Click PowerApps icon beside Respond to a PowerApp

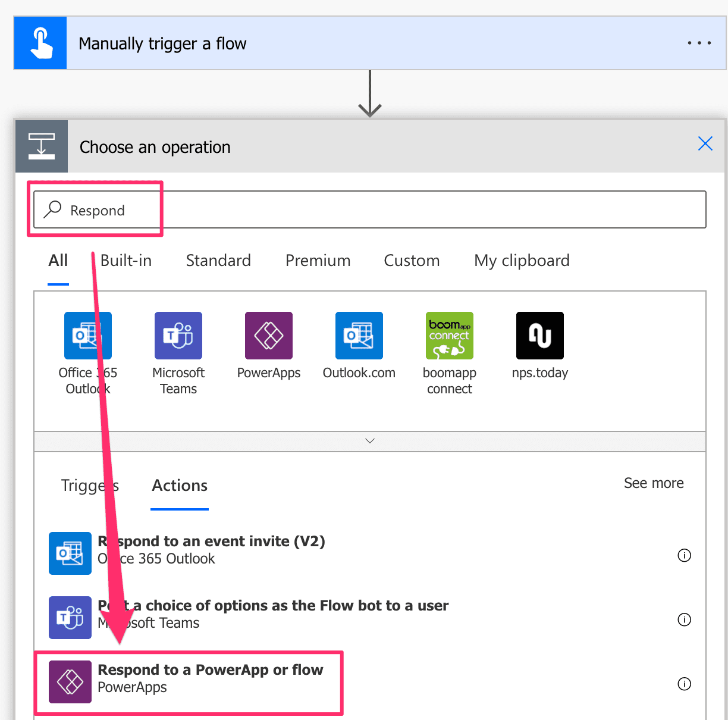click(x=70, y=682)
